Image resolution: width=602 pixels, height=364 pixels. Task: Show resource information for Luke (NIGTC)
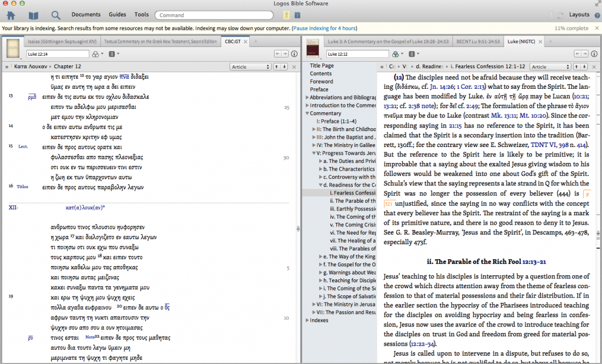pyautogui.click(x=594, y=54)
